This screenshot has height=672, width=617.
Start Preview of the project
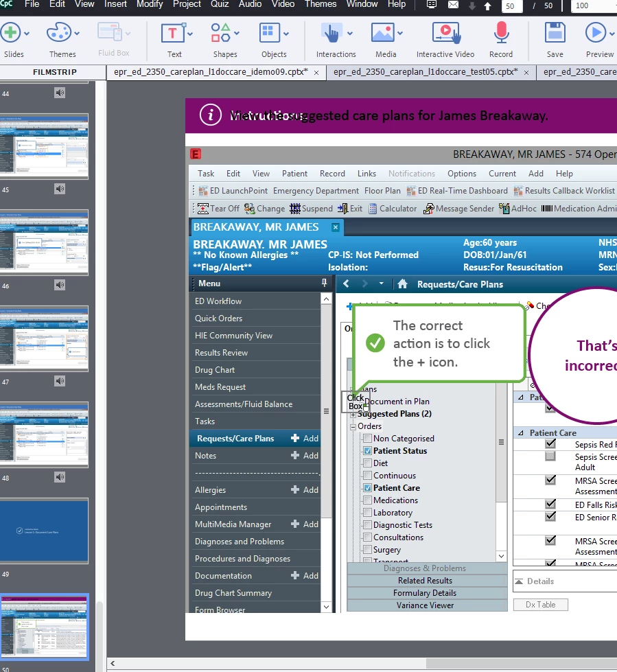click(x=596, y=32)
